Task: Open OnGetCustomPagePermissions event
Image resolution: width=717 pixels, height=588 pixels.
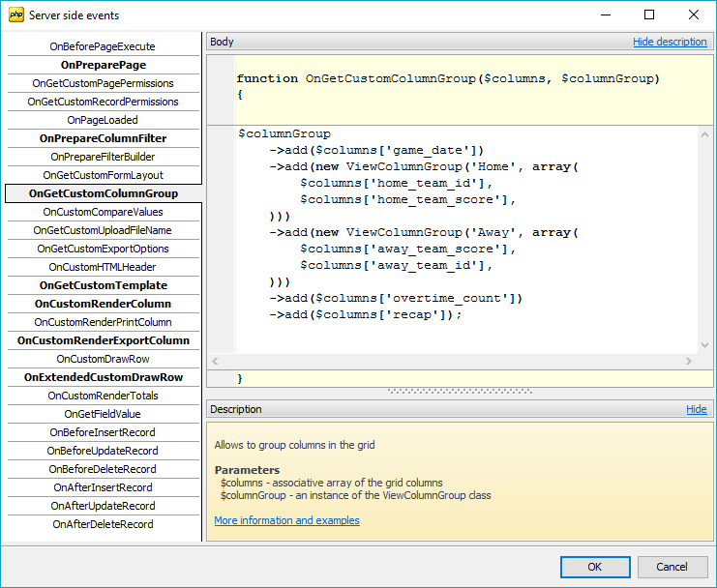Action: (x=103, y=83)
